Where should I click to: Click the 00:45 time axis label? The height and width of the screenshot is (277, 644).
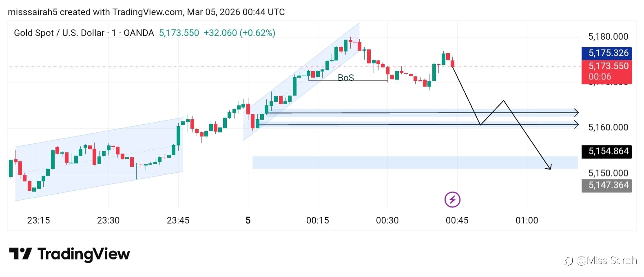click(457, 221)
